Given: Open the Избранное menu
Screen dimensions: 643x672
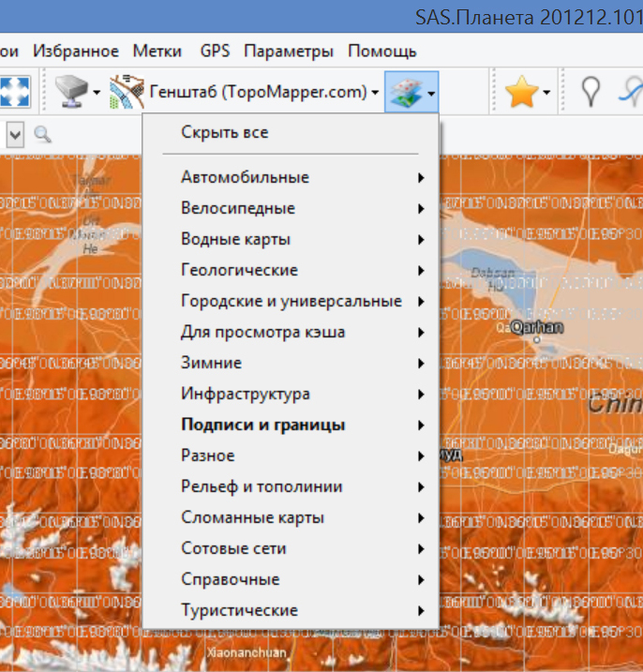Looking at the screenshot, I should tap(75, 51).
